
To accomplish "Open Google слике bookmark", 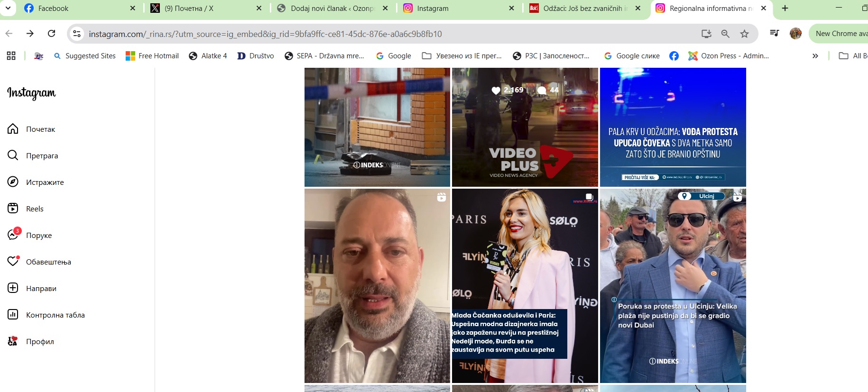I will [x=631, y=56].
